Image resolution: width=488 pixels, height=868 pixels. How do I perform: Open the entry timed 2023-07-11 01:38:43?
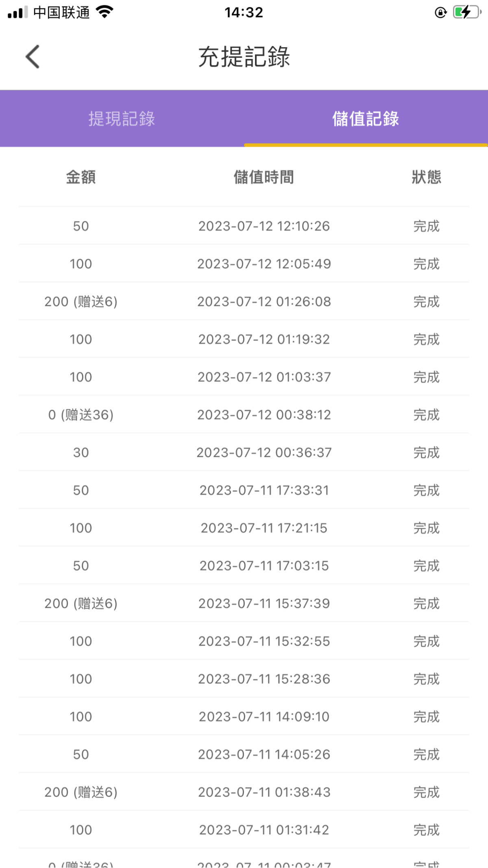click(x=264, y=792)
